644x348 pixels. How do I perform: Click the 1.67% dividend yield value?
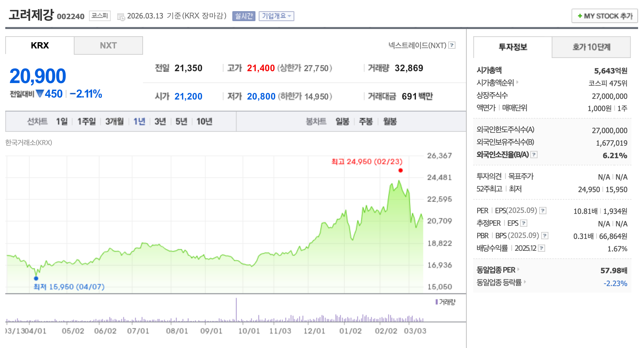[617, 249]
